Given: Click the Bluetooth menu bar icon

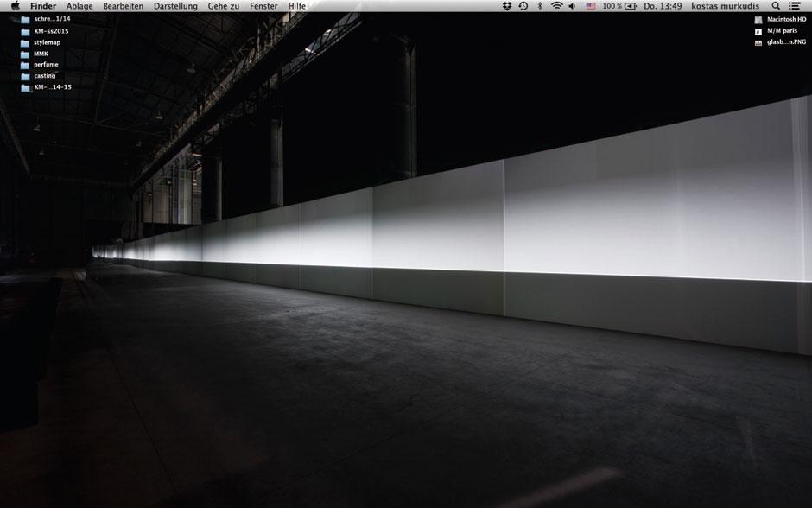Looking at the screenshot, I should pos(541,6).
